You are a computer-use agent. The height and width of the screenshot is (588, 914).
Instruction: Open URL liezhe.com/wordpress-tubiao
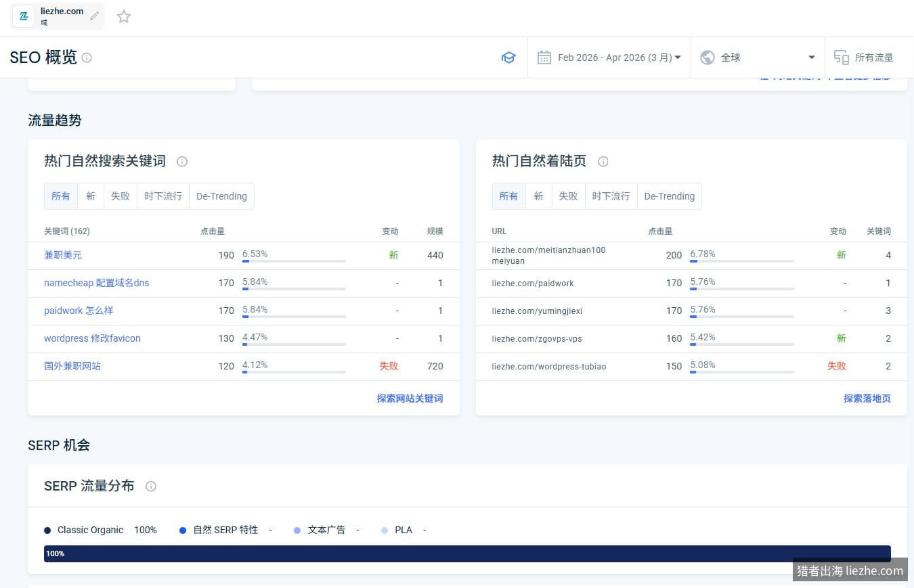pyautogui.click(x=549, y=366)
